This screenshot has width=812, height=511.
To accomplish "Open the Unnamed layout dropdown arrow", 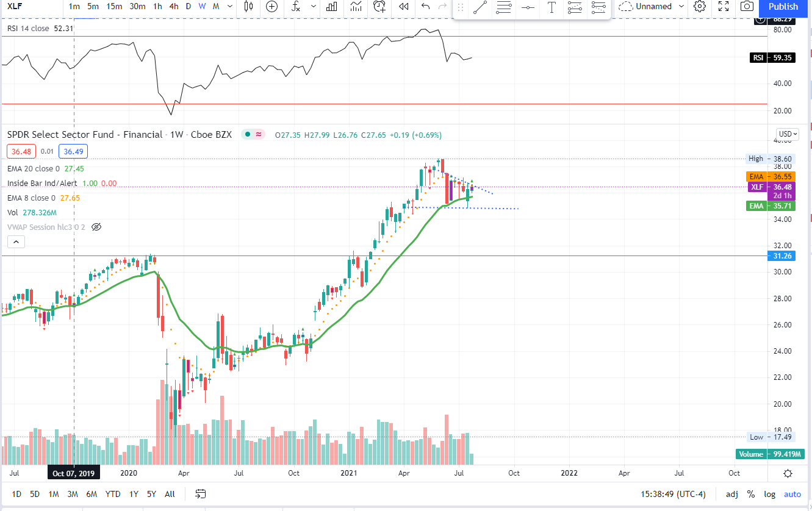I will point(681,7).
